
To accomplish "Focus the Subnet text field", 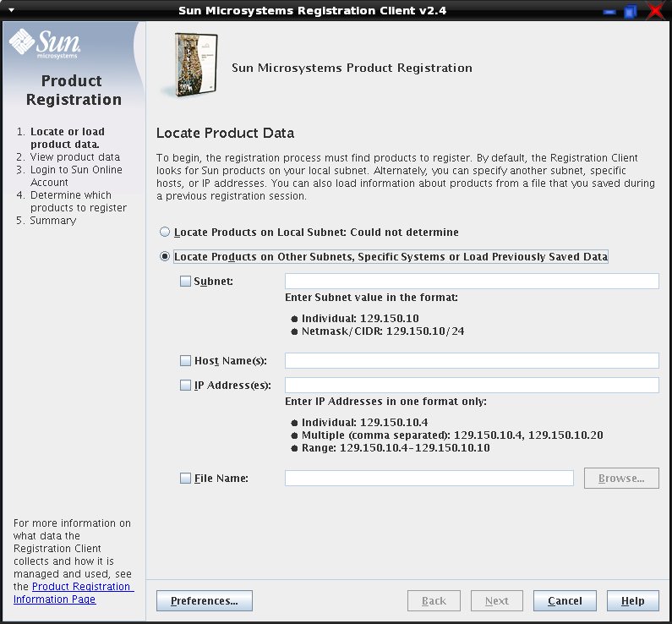I will pos(472,282).
